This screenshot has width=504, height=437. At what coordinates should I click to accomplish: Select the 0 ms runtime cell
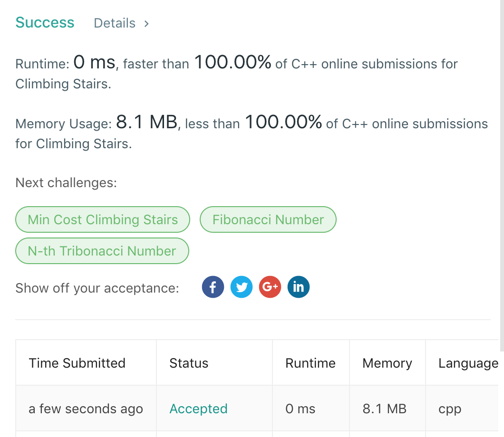coord(300,408)
